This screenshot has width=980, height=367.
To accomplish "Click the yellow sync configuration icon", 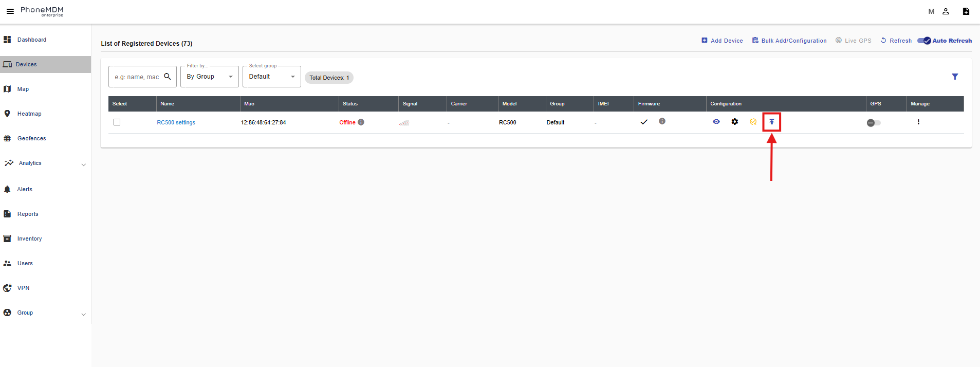I will pyautogui.click(x=753, y=122).
